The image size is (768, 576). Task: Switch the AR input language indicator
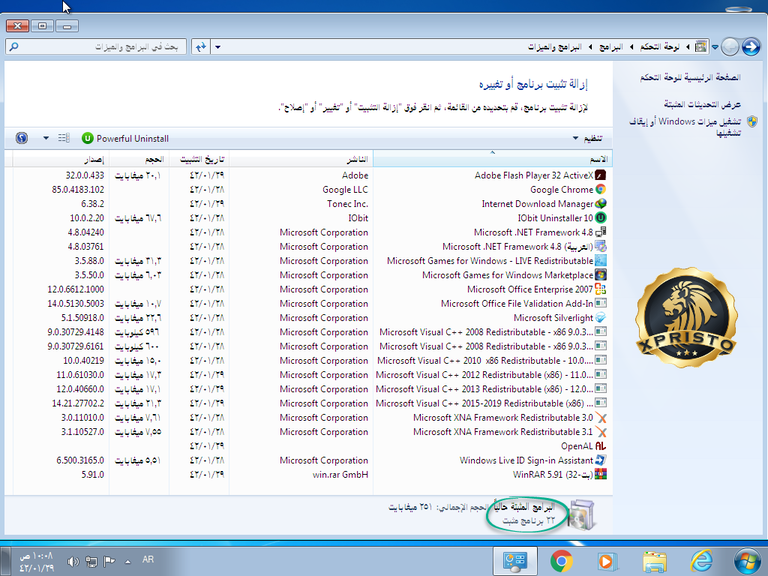[x=148, y=559]
